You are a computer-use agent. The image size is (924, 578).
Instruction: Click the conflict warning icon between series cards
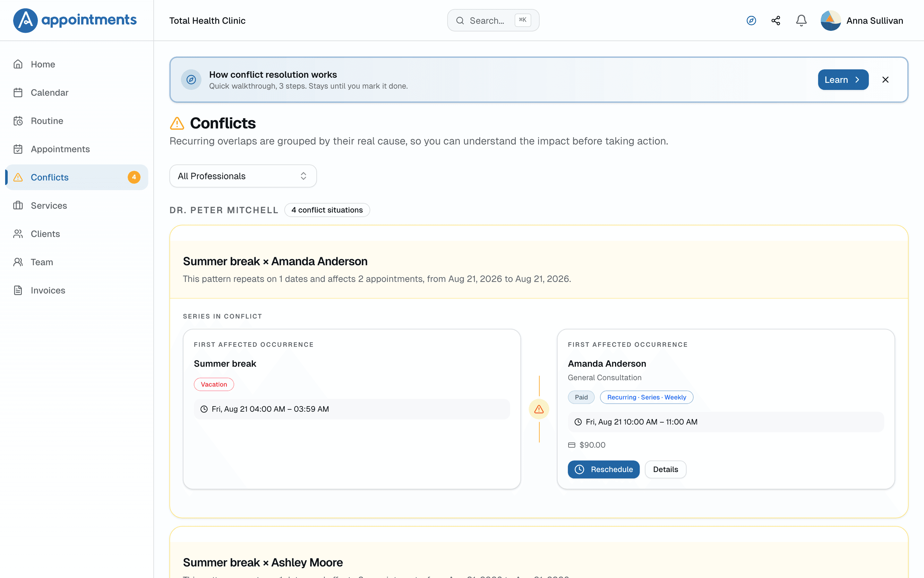(539, 409)
